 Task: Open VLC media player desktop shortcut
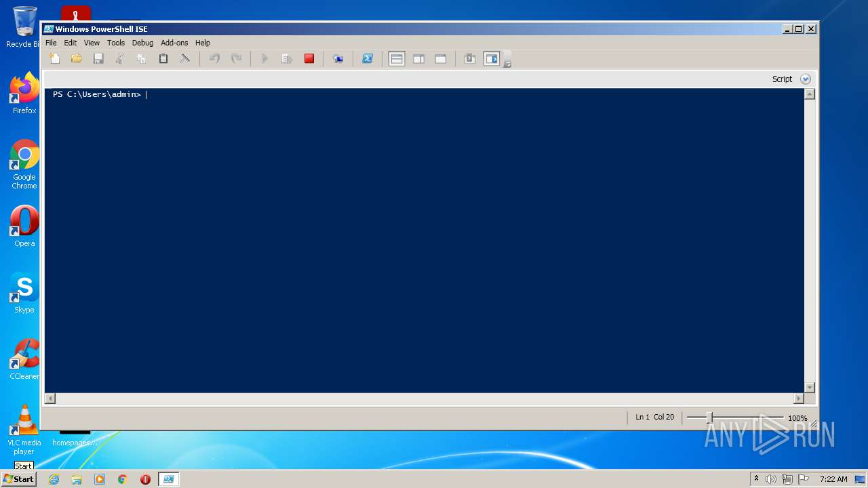click(24, 430)
